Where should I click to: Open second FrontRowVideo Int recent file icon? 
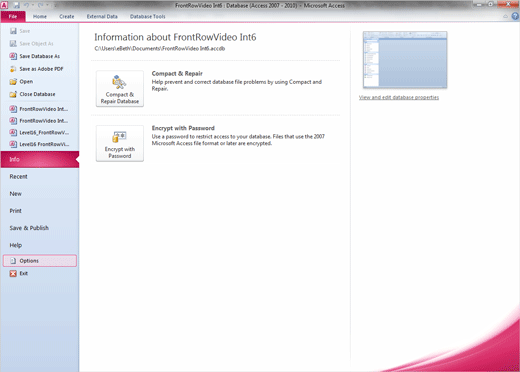13,121
